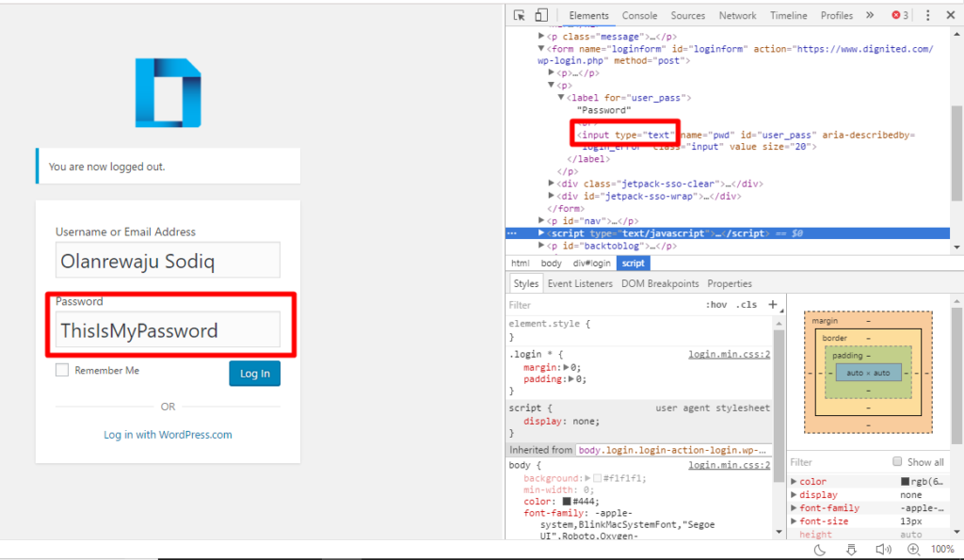Select the div#login breadcrumb item

coord(591,264)
